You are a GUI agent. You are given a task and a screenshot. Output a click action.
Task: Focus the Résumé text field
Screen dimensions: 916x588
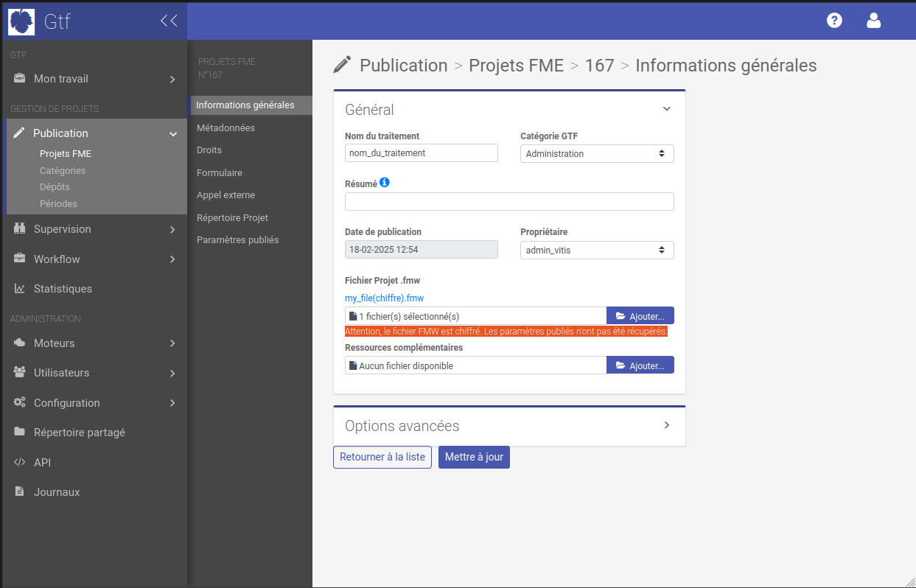click(509, 202)
